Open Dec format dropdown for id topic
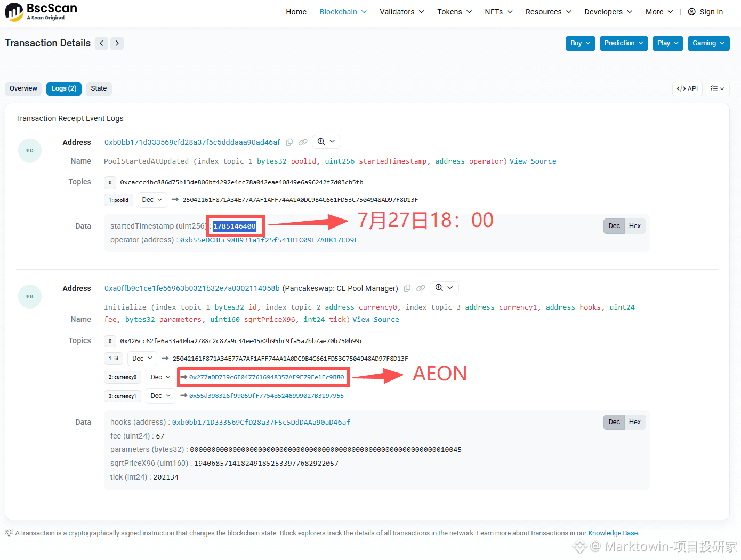 click(x=142, y=359)
